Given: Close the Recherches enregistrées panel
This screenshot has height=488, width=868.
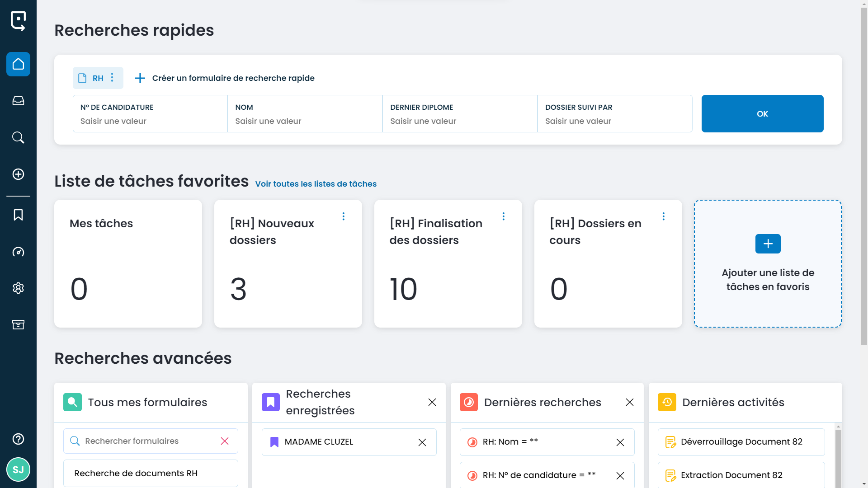Looking at the screenshot, I should tap(432, 402).
